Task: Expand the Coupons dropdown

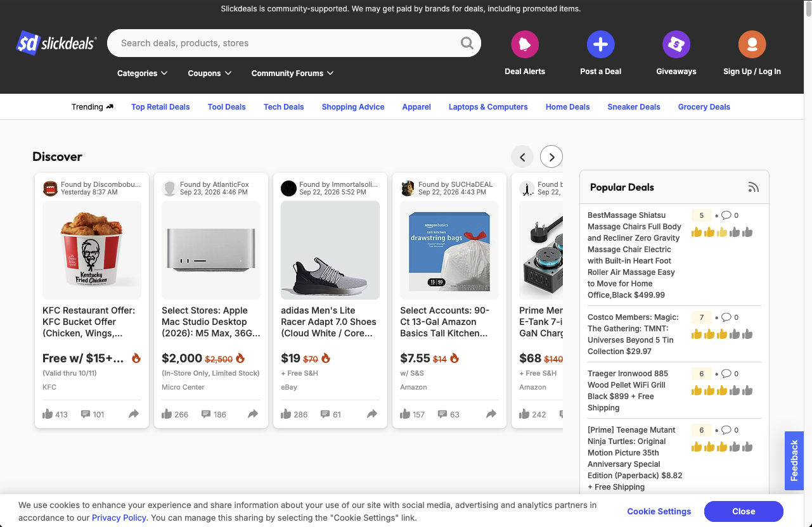Action: click(x=210, y=73)
